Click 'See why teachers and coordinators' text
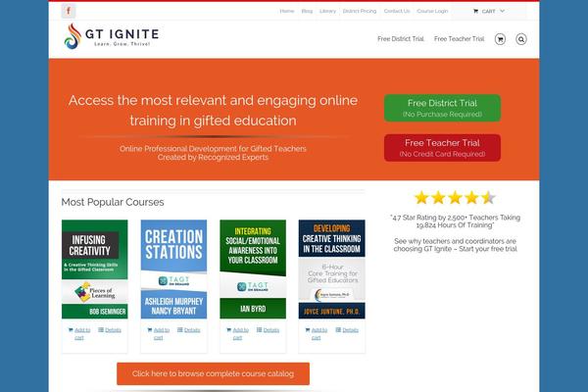This screenshot has height=392, width=588. point(455,245)
